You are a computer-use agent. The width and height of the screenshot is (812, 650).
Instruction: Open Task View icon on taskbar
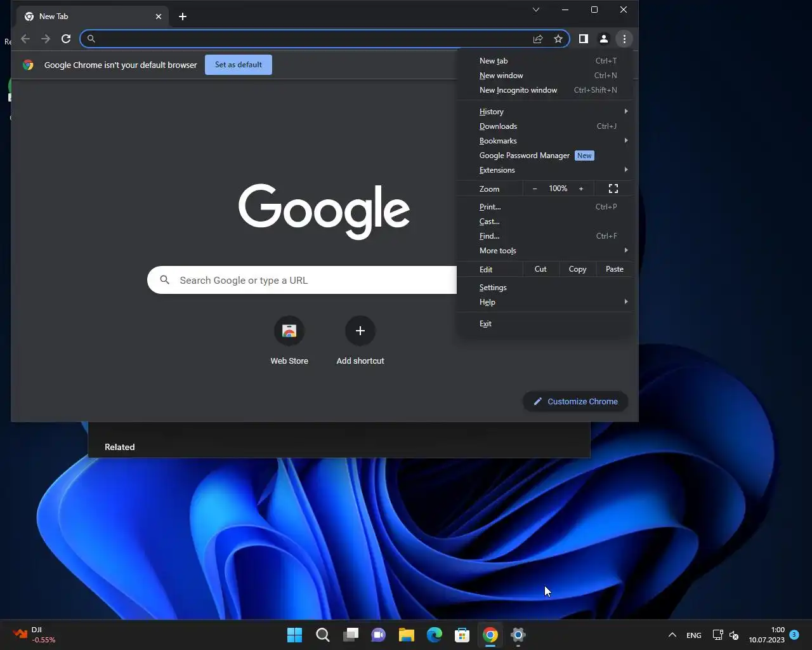[x=351, y=635]
